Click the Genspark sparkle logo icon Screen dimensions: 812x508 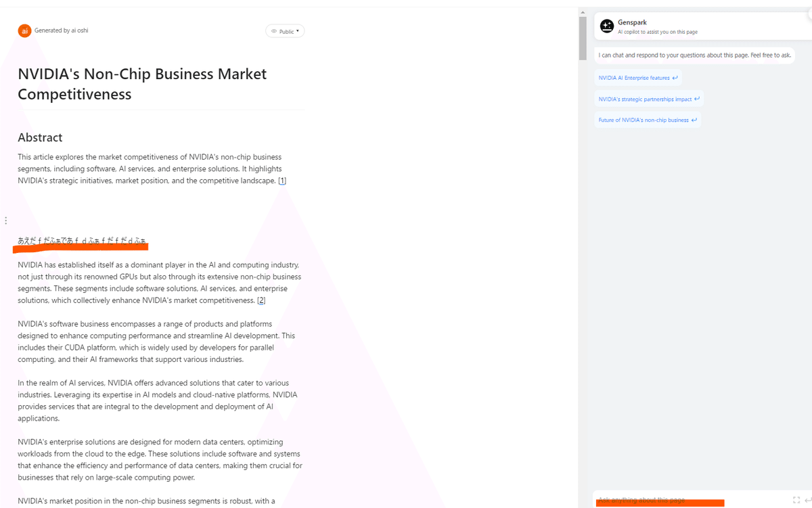click(x=606, y=26)
